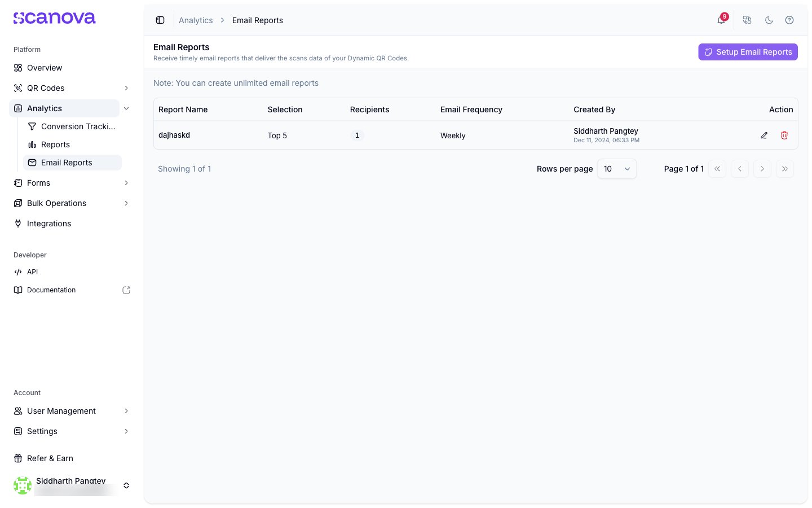
Task: Switch to dark mode moon icon
Action: coord(769,20)
